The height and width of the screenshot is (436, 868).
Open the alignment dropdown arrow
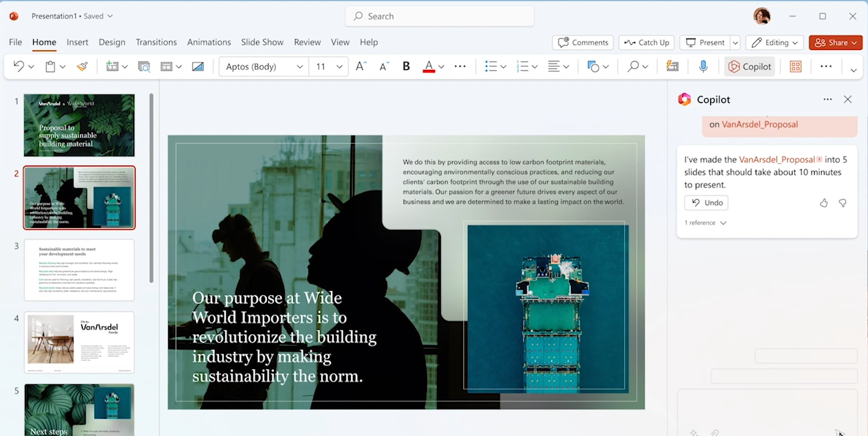[565, 67]
